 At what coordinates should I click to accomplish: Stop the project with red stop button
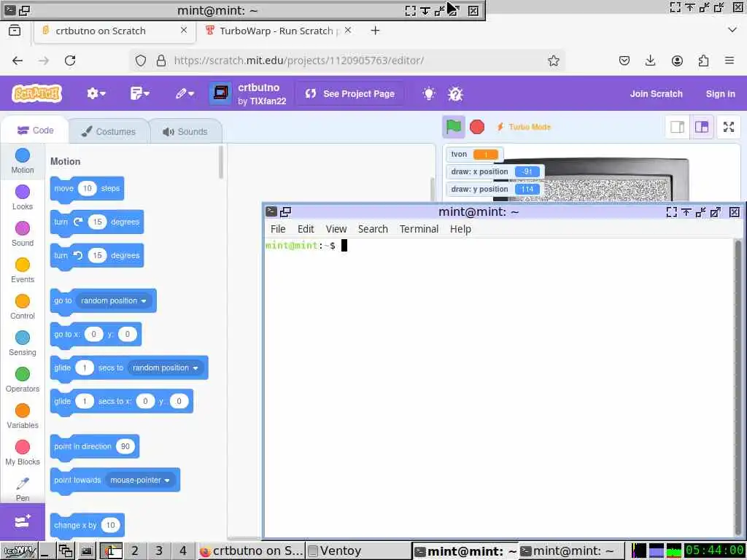(x=477, y=127)
